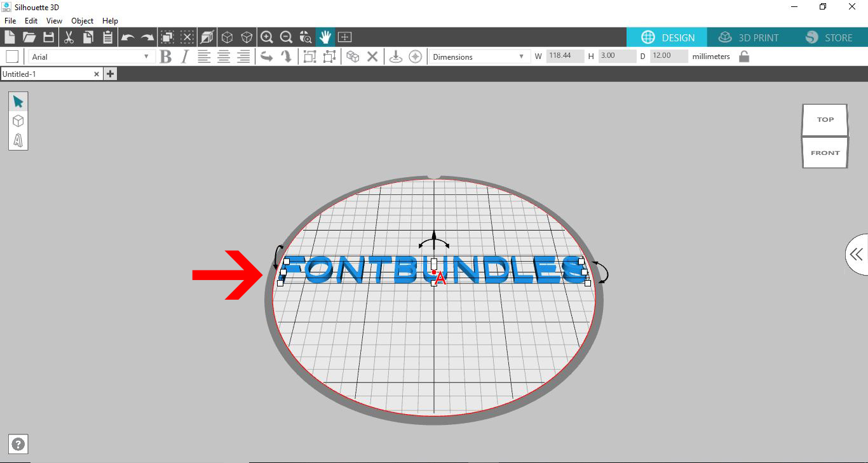This screenshot has height=463, width=868.
Task: Save the project with floppy disk icon
Action: (49, 37)
